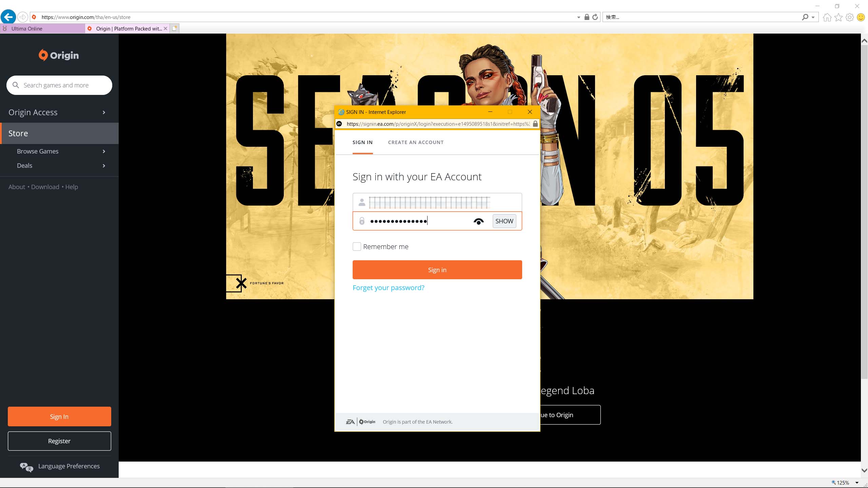868x488 pixels.
Task: Select the Origin Platform browser tab
Action: [127, 28]
